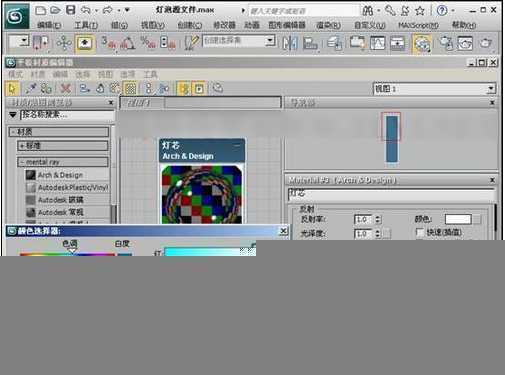Image resolution: width=505 pixels, height=375 pixels.
Task: Click the Render Setup icon in the main toolbar
Action: coord(446,43)
